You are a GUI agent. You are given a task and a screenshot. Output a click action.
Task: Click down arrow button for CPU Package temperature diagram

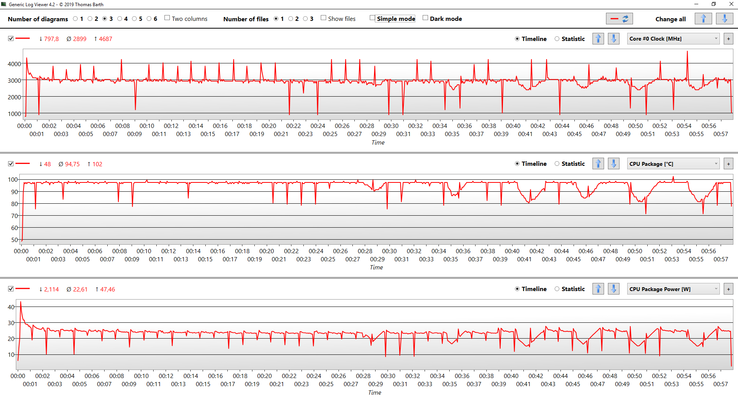click(x=613, y=163)
